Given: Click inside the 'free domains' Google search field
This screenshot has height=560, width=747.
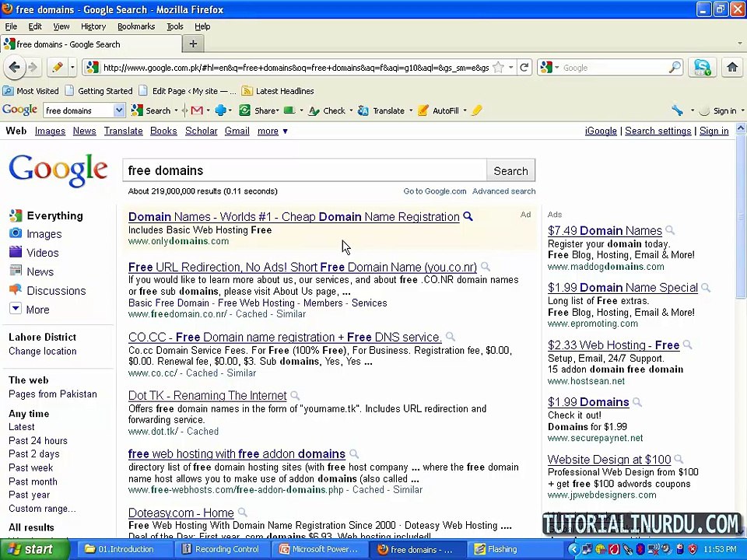Looking at the screenshot, I should click(305, 170).
